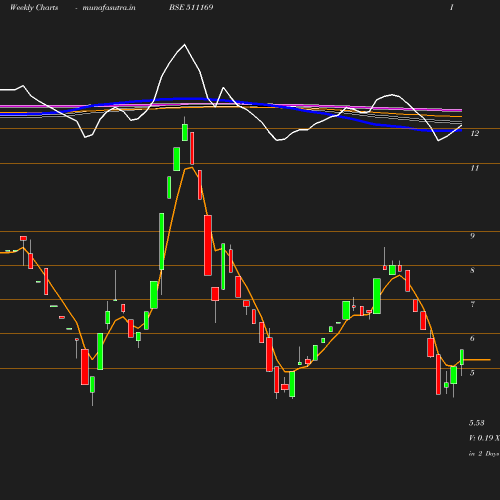This screenshot has height=500, width=500.
Task: Click the price axis label 12
Action: (475, 133)
